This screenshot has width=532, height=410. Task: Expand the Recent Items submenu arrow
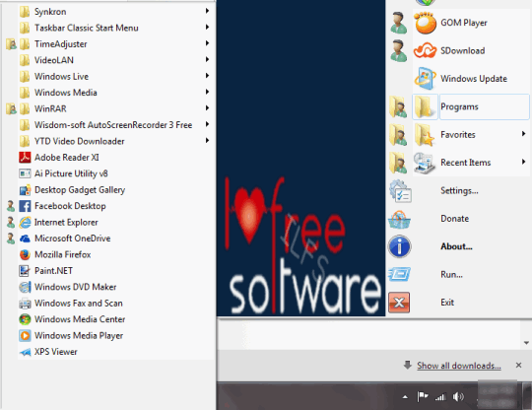[523, 162]
